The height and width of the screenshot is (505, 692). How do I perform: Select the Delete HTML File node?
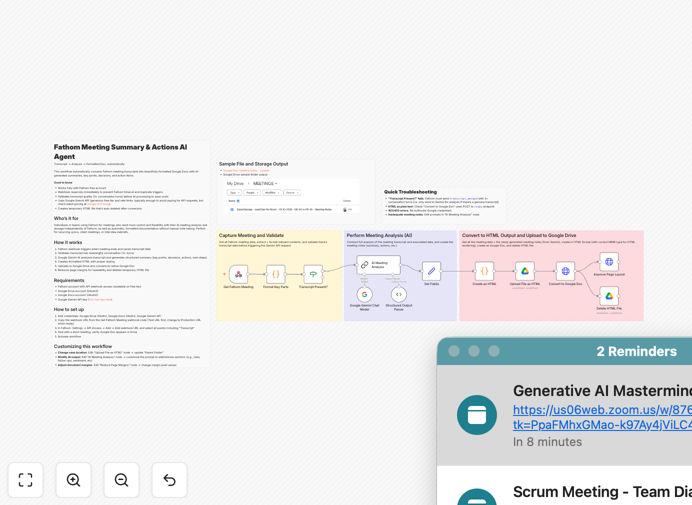pos(609,296)
